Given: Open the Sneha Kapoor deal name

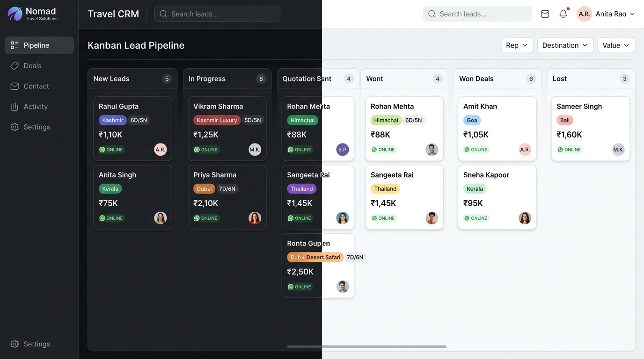Looking at the screenshot, I should (486, 175).
